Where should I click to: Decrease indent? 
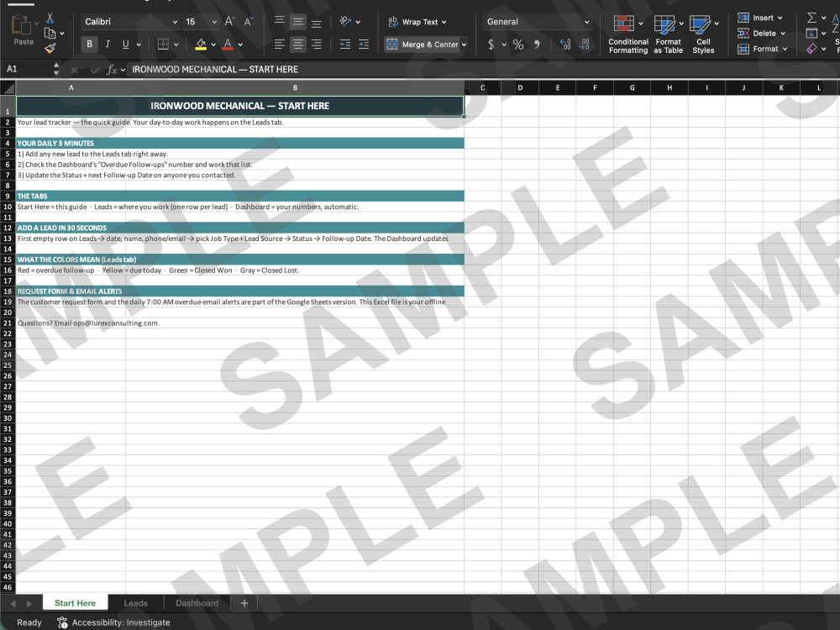tap(345, 45)
